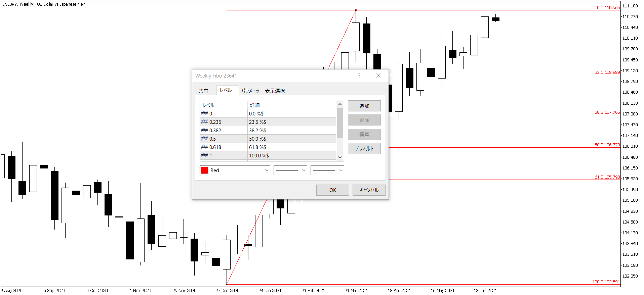Open the Red color dropdown
This screenshot has width=644, height=295.
click(x=235, y=170)
